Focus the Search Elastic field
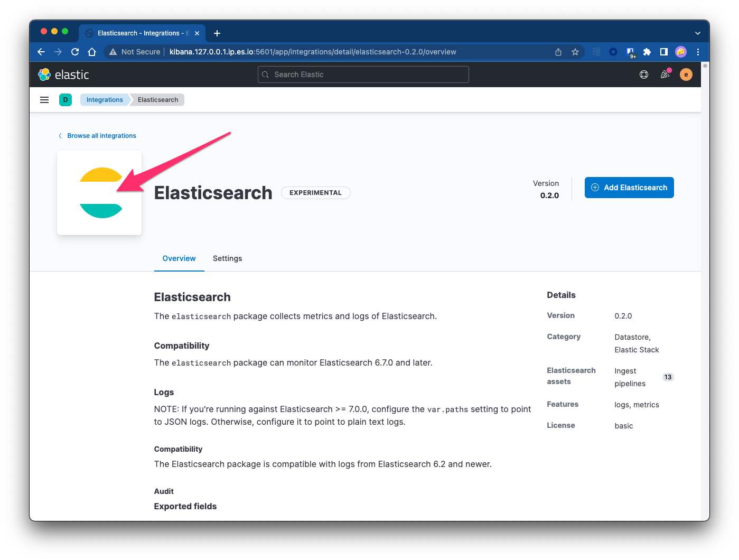The width and height of the screenshot is (739, 560). coord(363,74)
